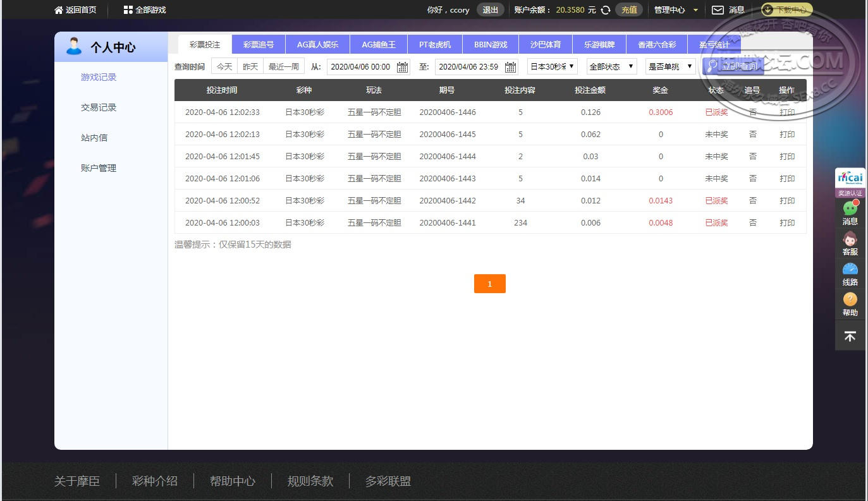Screen dimensions: 868x501
Task: Refresh the account balance with the refresh icon
Action: coord(605,10)
